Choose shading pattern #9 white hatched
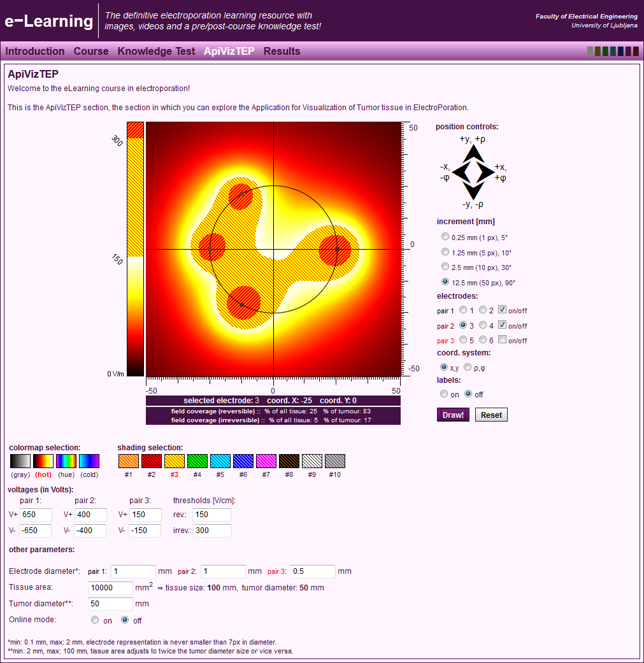Screen dimensions: 644x663 (312, 461)
